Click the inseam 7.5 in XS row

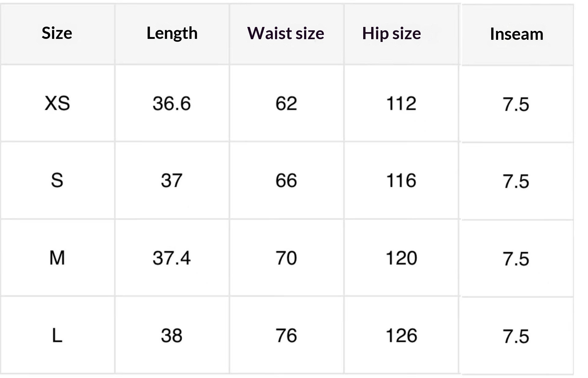(516, 104)
